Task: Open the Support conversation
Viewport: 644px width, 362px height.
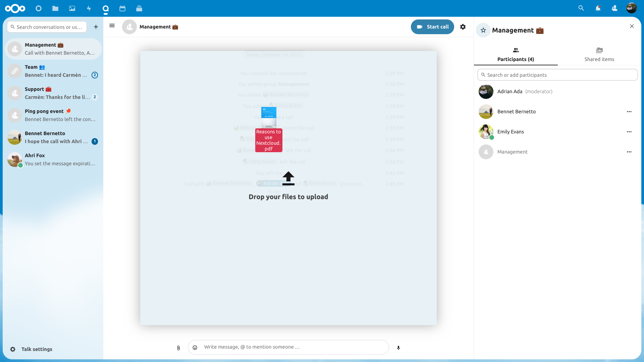Action: (x=53, y=93)
